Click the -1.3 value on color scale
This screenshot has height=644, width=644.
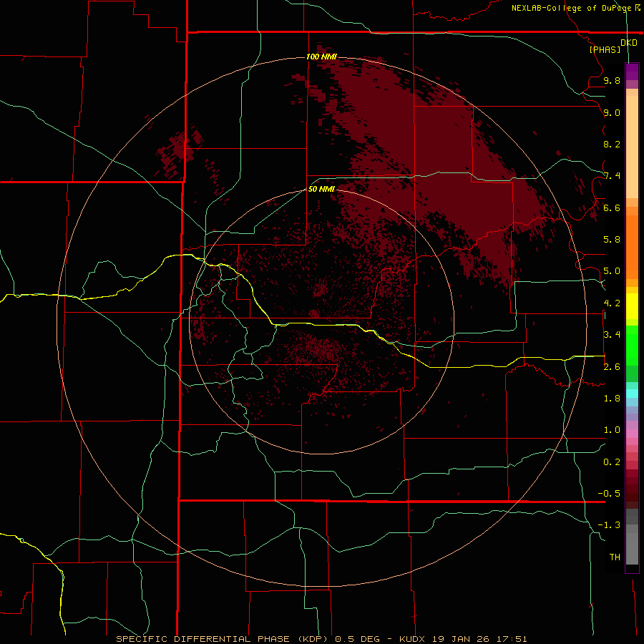coord(609,525)
